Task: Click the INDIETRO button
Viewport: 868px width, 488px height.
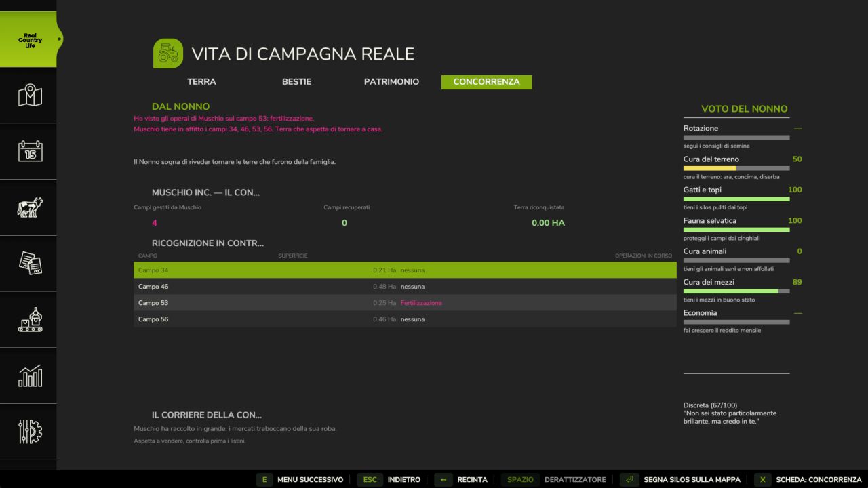Action: pos(389,480)
